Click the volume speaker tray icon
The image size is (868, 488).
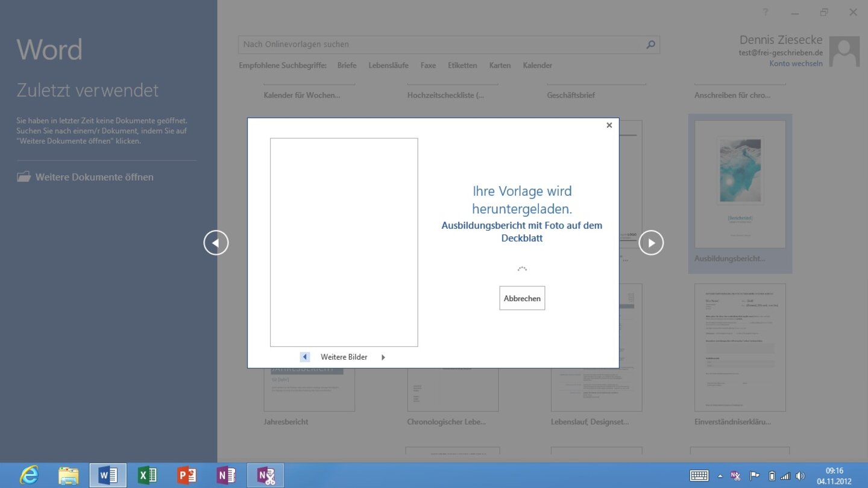pos(800,476)
